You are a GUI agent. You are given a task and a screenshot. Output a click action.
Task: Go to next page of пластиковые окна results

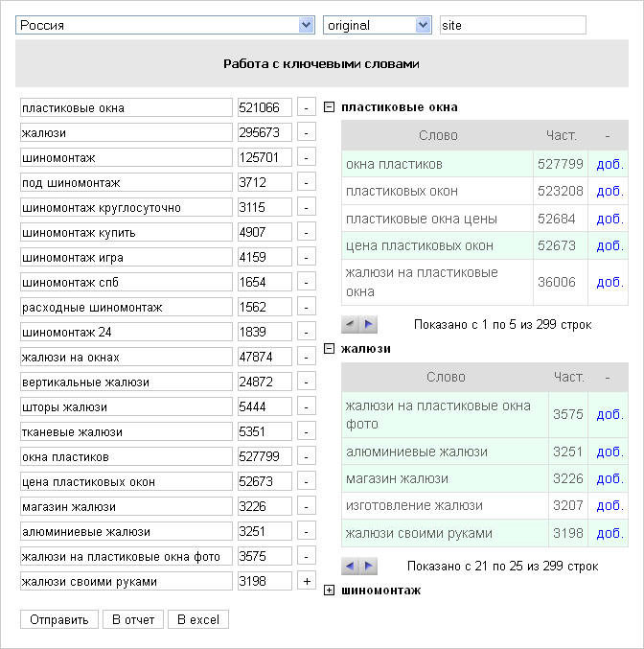click(369, 325)
